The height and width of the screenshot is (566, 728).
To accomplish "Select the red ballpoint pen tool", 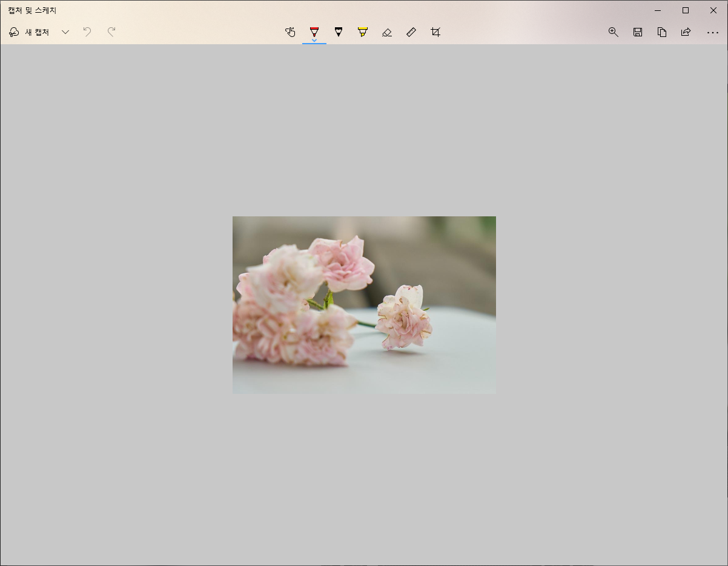I will point(314,31).
